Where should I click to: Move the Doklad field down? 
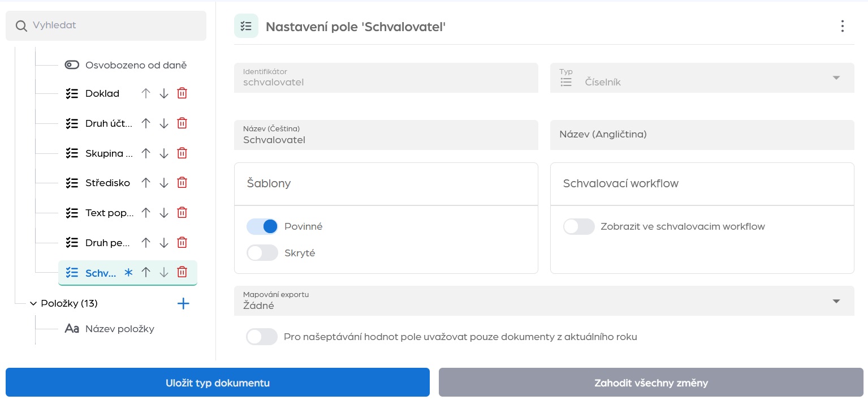click(x=164, y=93)
